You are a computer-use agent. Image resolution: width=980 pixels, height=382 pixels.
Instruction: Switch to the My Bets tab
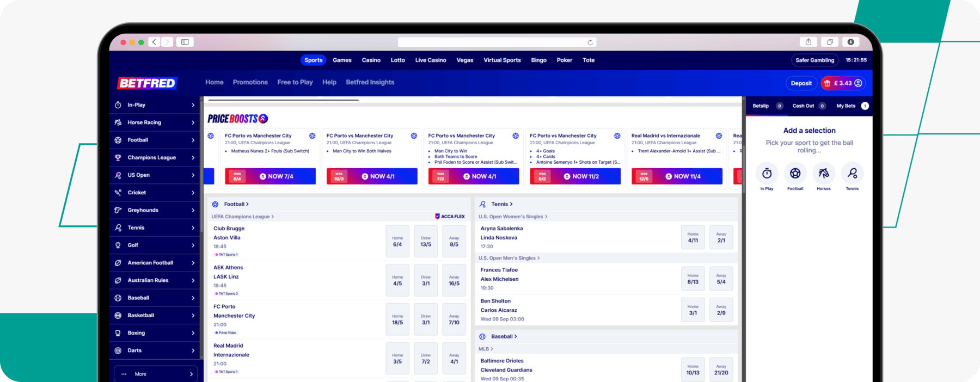click(852, 106)
